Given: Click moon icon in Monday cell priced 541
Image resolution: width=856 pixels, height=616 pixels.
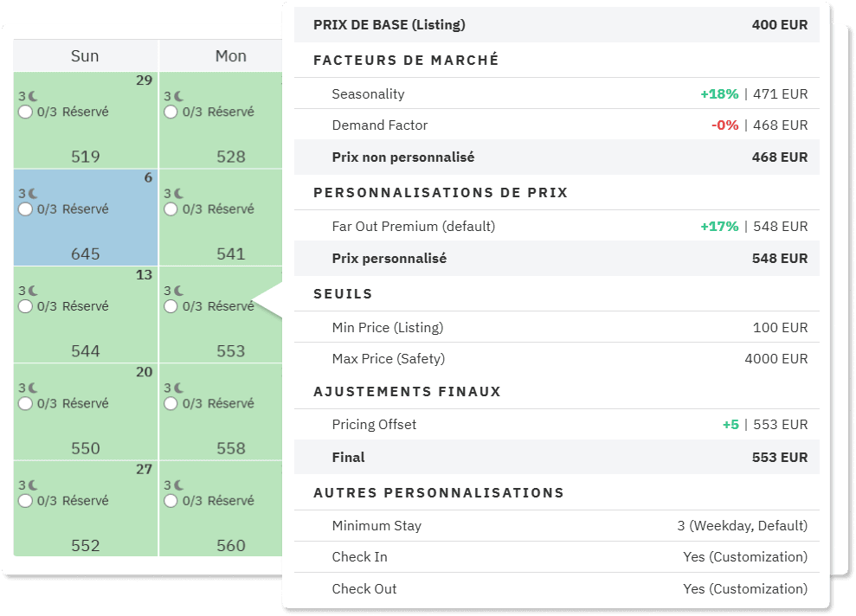Looking at the screenshot, I should pyautogui.click(x=178, y=194).
